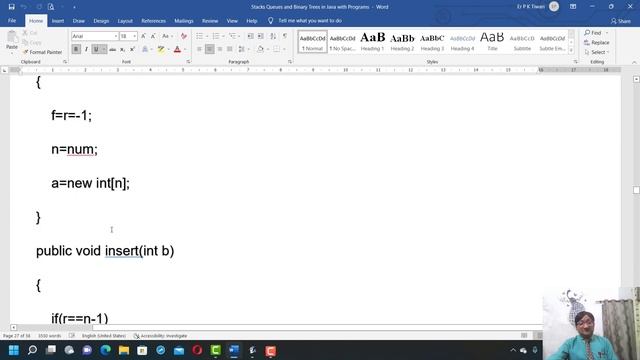Click the Copy command
640x360 pixels.
(32, 42)
